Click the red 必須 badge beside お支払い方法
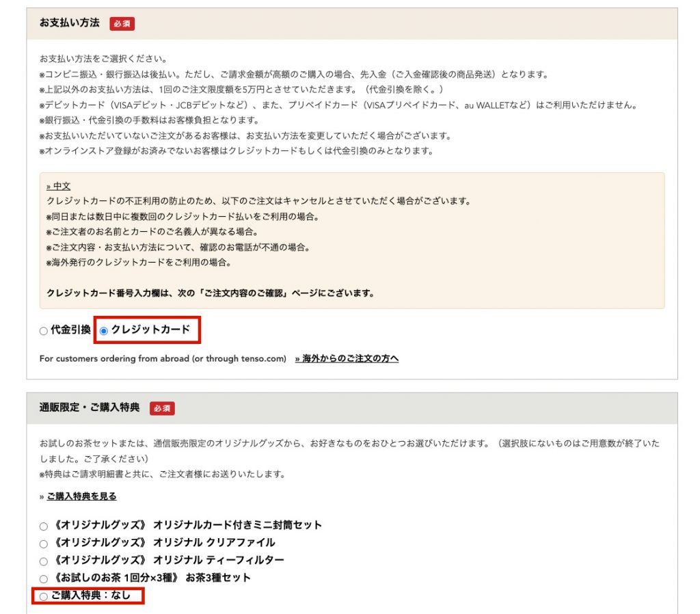This screenshot has width=700, height=614. (122, 24)
